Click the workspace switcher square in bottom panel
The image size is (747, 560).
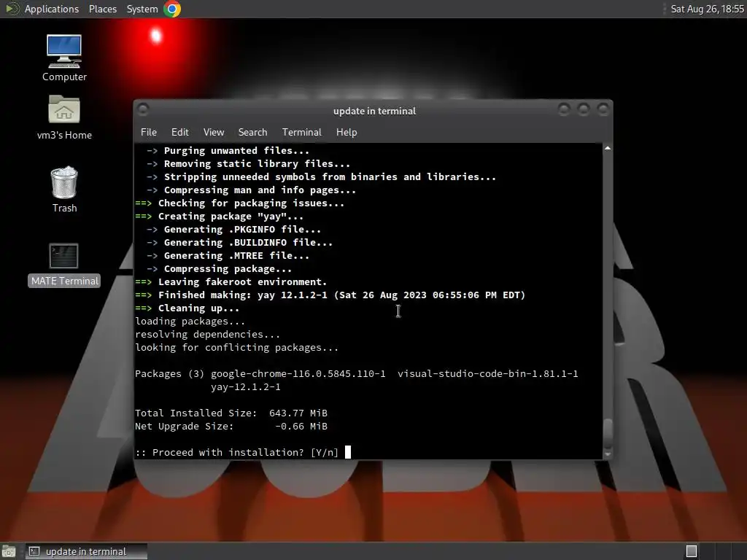tap(692, 551)
